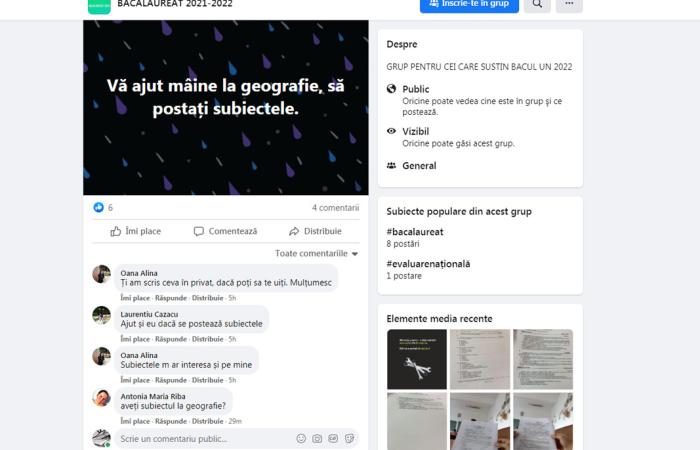Join group with Înscrie-te în grup button
The image size is (700, 450).
(469, 4)
